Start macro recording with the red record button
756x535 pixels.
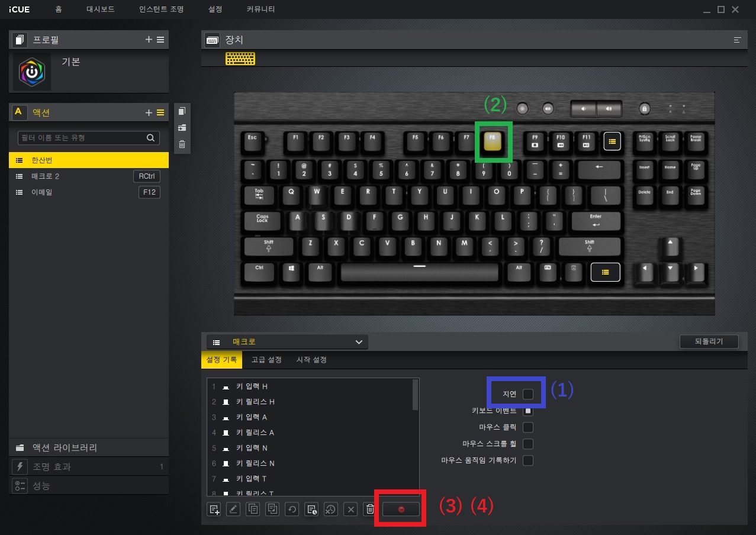tap(401, 509)
